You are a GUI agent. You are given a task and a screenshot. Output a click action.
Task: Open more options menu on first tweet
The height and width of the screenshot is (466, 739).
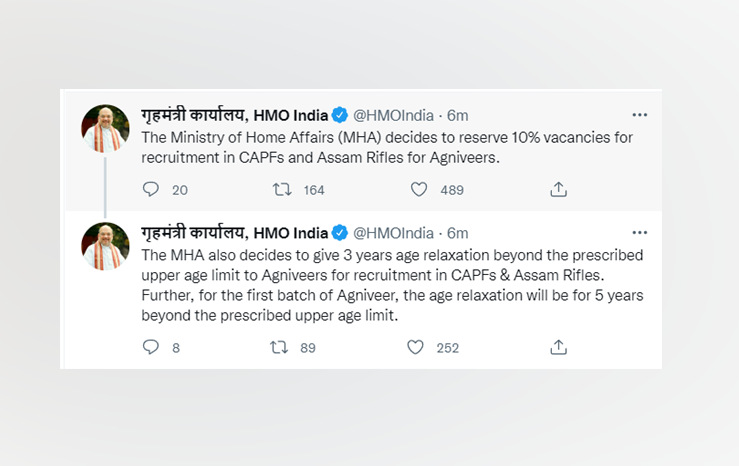tap(639, 115)
